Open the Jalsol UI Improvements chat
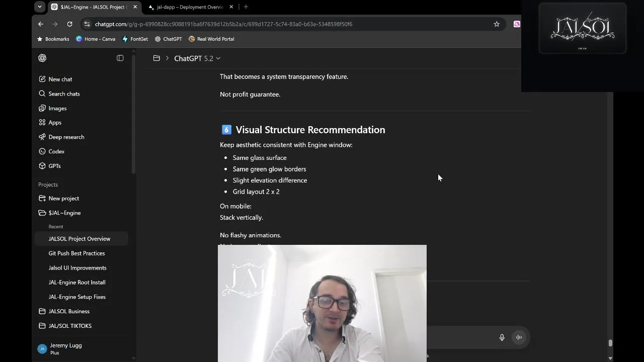 point(77,268)
